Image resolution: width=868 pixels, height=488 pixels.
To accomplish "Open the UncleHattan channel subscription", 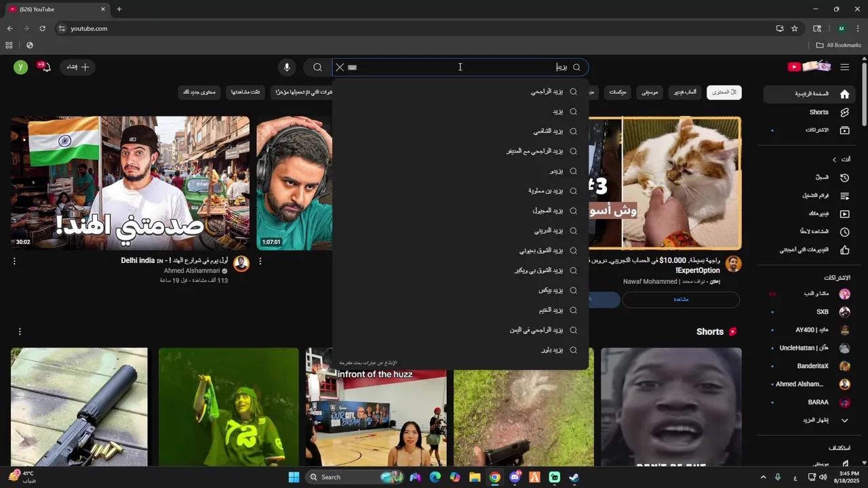I will pos(808,348).
